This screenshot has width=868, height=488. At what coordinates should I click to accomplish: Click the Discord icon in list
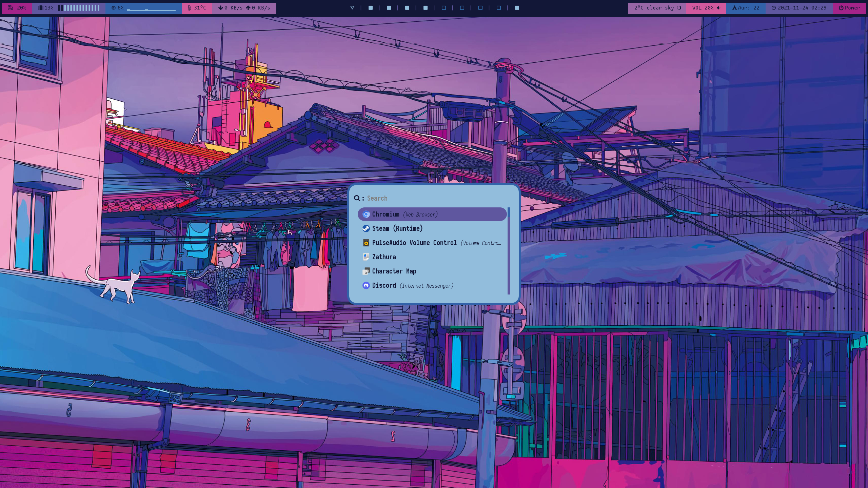click(366, 285)
